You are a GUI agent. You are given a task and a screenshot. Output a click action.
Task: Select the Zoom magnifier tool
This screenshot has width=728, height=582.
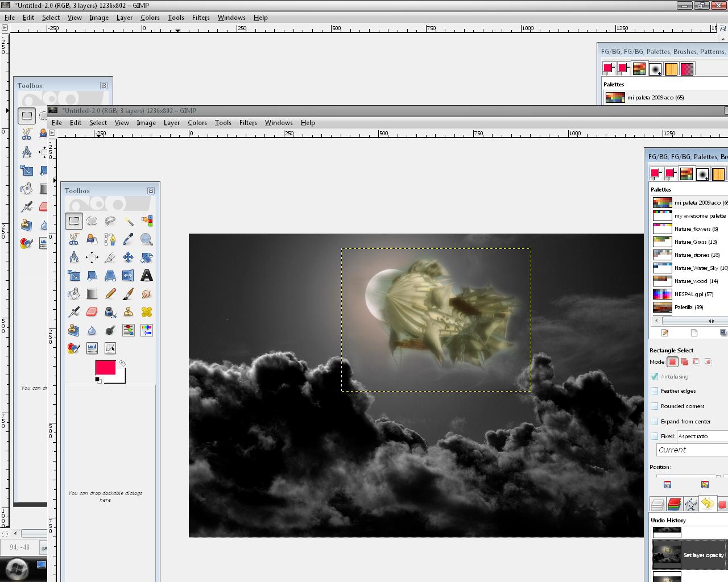147,239
